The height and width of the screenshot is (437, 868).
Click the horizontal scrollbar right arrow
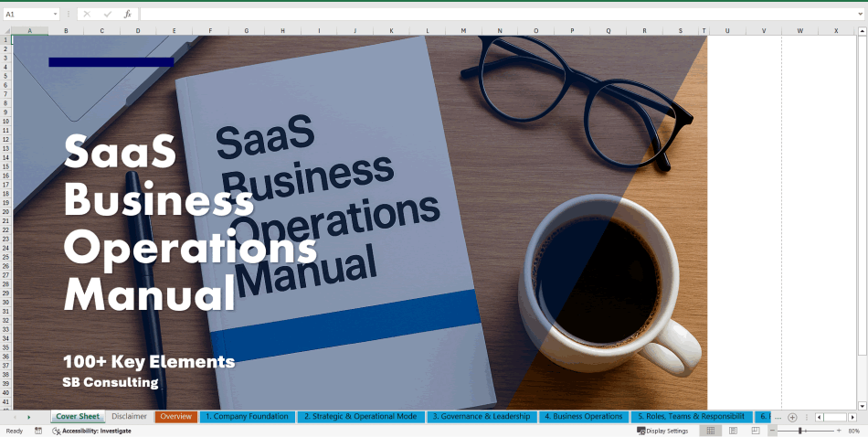coord(852,417)
